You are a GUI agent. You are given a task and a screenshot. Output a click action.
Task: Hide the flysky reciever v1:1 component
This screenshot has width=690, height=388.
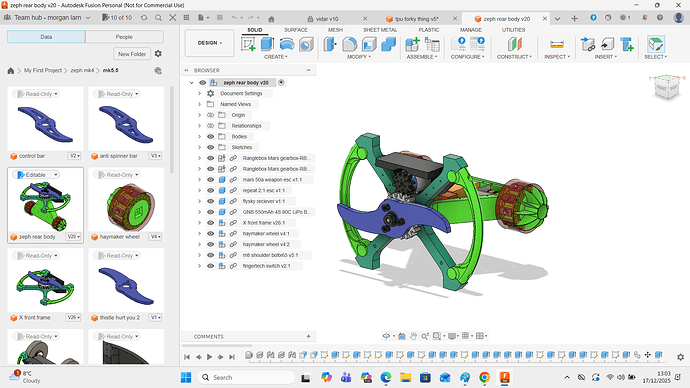210,201
